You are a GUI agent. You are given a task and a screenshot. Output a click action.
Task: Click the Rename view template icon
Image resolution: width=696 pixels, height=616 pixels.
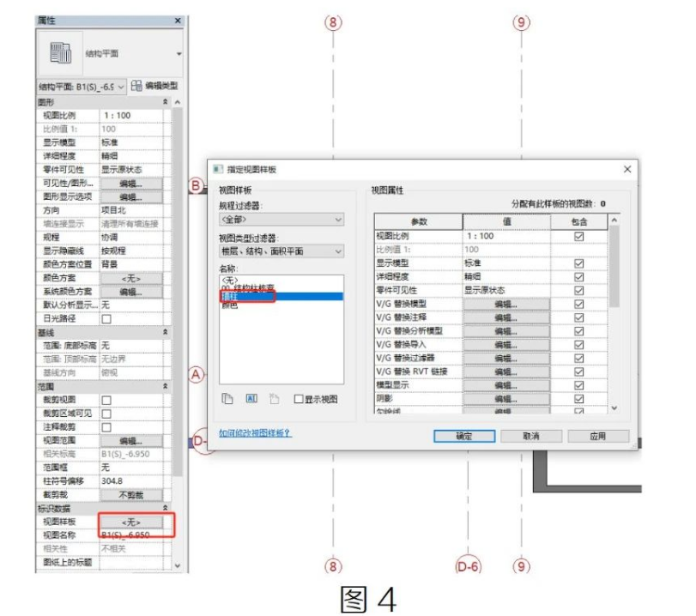click(x=251, y=399)
